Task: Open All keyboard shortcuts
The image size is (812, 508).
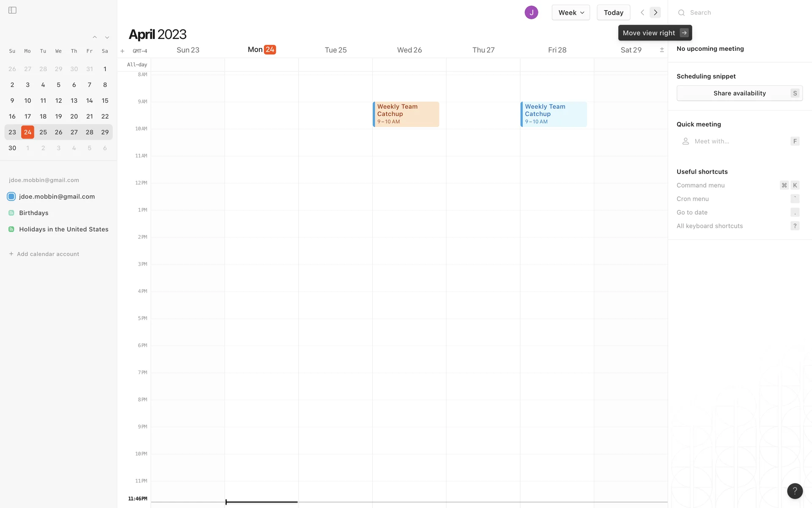Action: (x=710, y=226)
